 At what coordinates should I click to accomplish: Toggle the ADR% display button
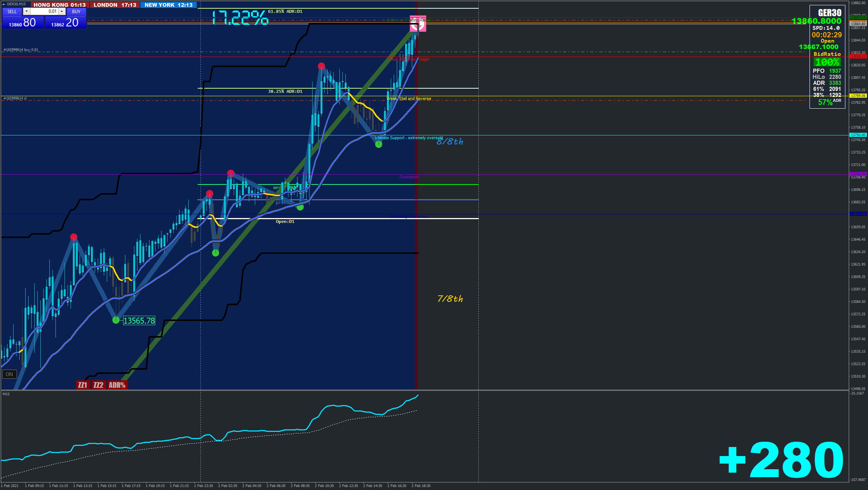117,385
